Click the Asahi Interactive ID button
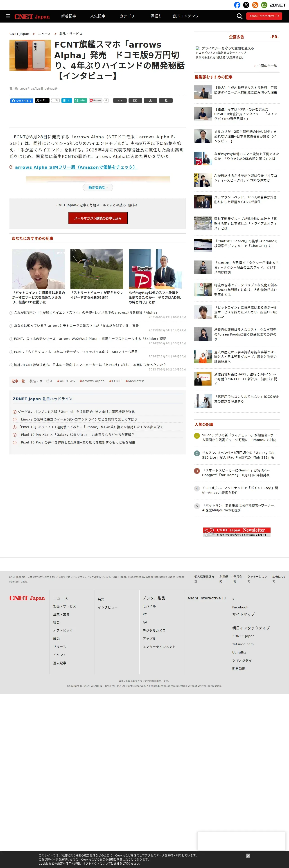Image resolution: width=289 pixels, height=868 pixels. [x=264, y=16]
